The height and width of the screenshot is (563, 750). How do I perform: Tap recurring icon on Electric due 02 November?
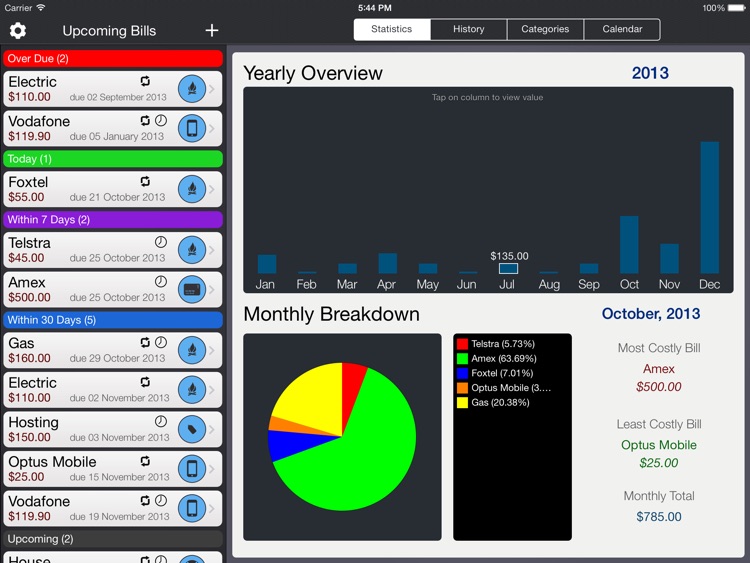point(145,382)
